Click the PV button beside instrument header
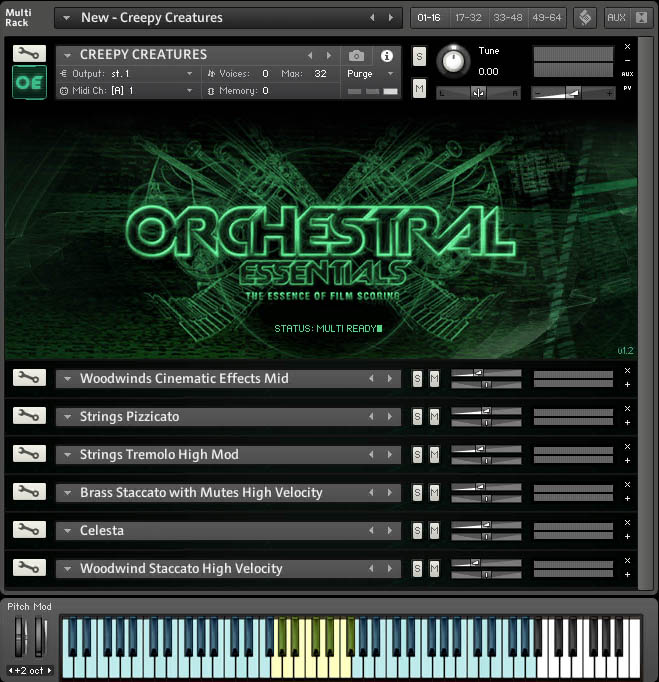Viewport: 659px width, 682px height. click(x=627, y=88)
